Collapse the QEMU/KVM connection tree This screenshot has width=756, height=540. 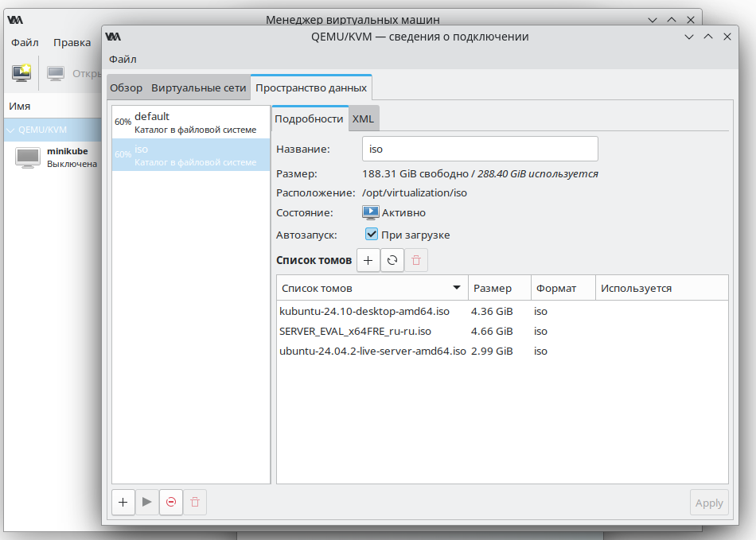pyautogui.click(x=10, y=130)
